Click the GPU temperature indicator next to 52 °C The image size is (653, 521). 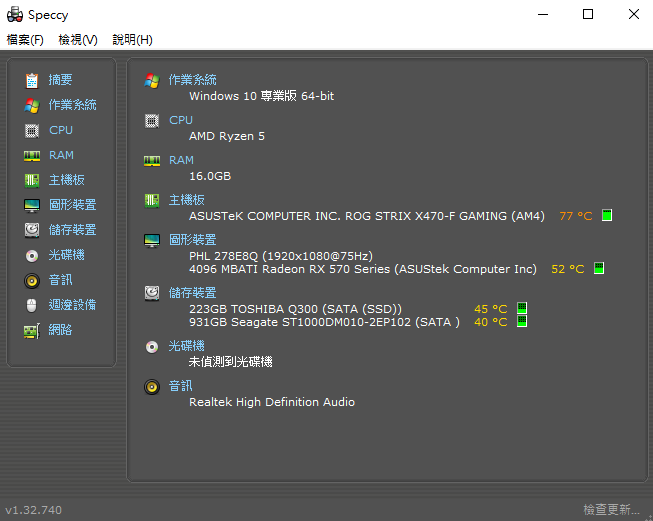[x=598, y=268]
